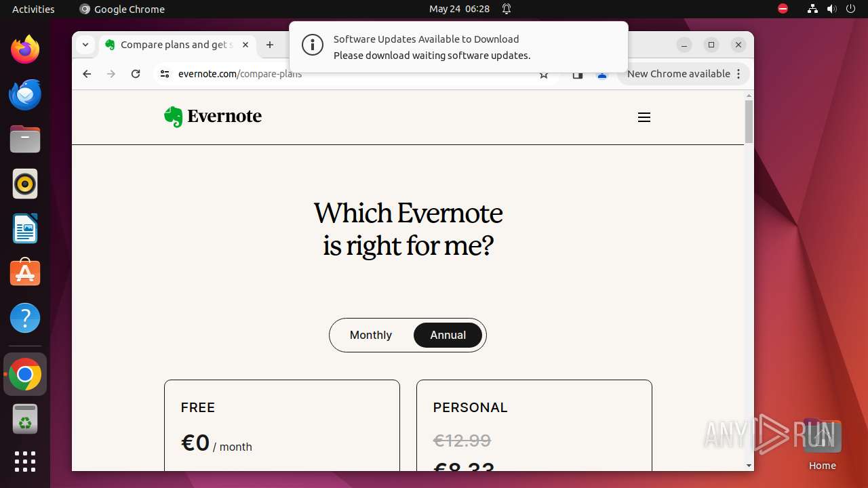Image resolution: width=868 pixels, height=488 pixels.
Task: Go back to previous page
Action: (x=87, y=74)
